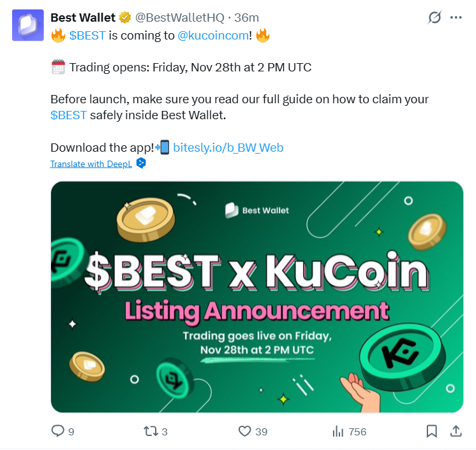Click the Best Wallet display name
The image size is (476, 450).
pos(83,18)
